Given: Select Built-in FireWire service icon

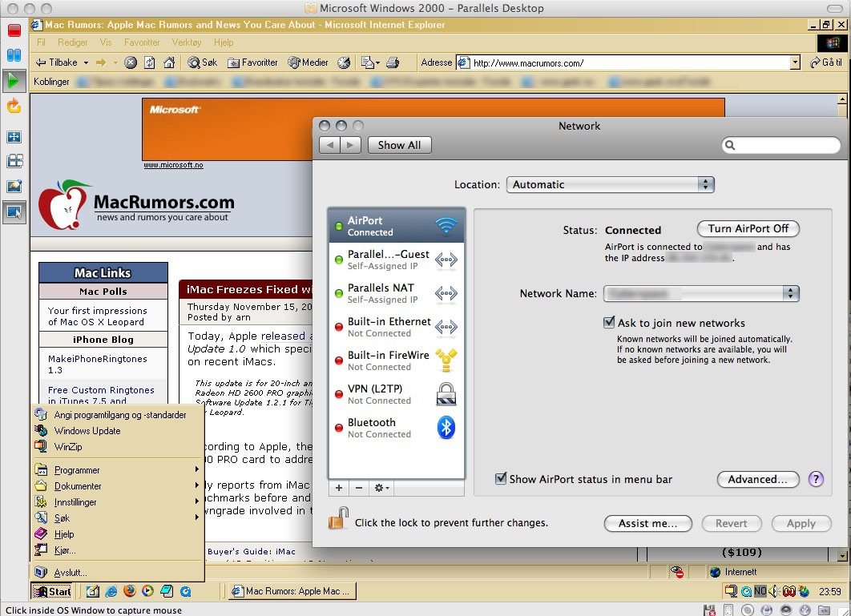Looking at the screenshot, I should 446,360.
